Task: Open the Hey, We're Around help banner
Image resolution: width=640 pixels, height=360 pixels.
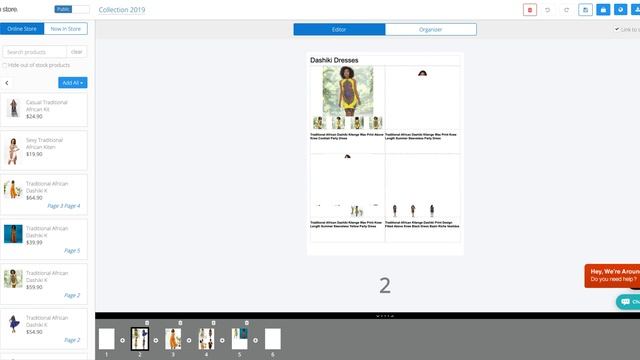Action: click(612, 276)
